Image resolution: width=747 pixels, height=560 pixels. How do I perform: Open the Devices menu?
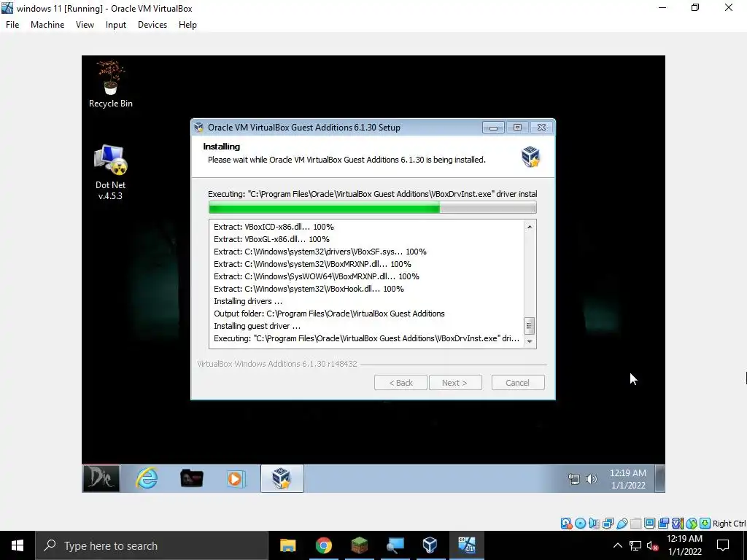click(152, 25)
